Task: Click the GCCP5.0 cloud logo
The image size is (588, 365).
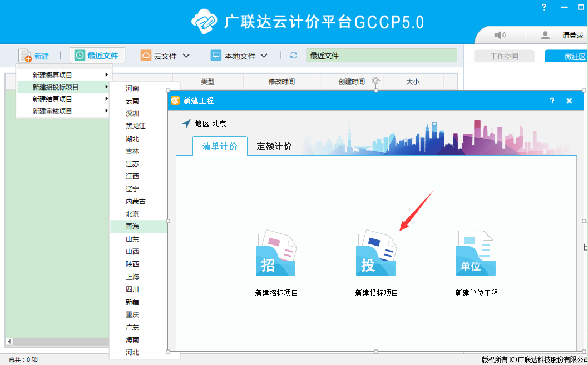Action: tap(204, 21)
